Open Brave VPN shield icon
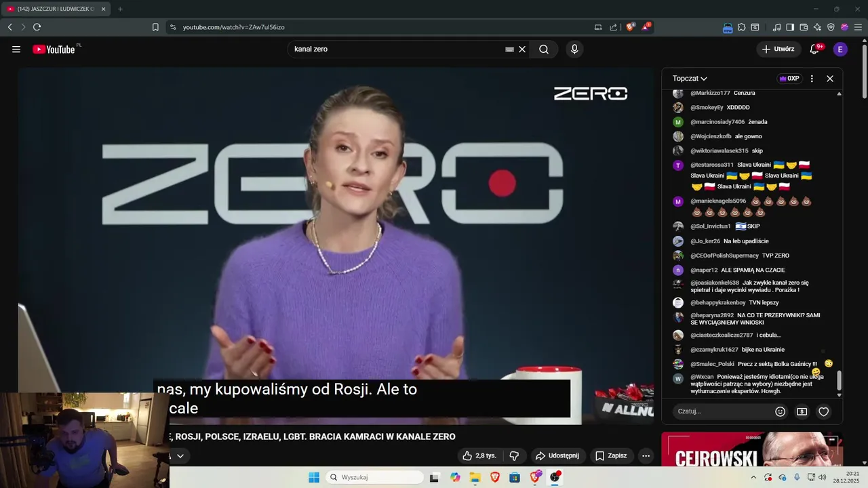868x488 pixels. pyautogui.click(x=831, y=27)
